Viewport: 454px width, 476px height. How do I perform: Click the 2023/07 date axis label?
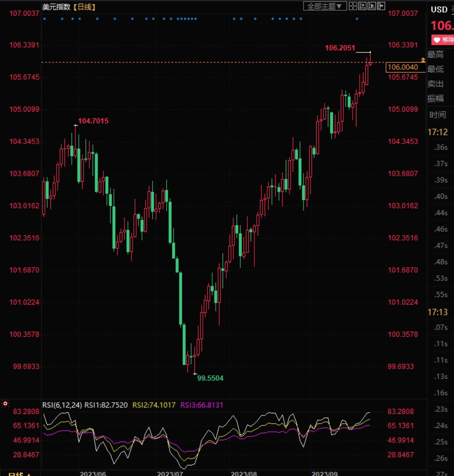170,473
